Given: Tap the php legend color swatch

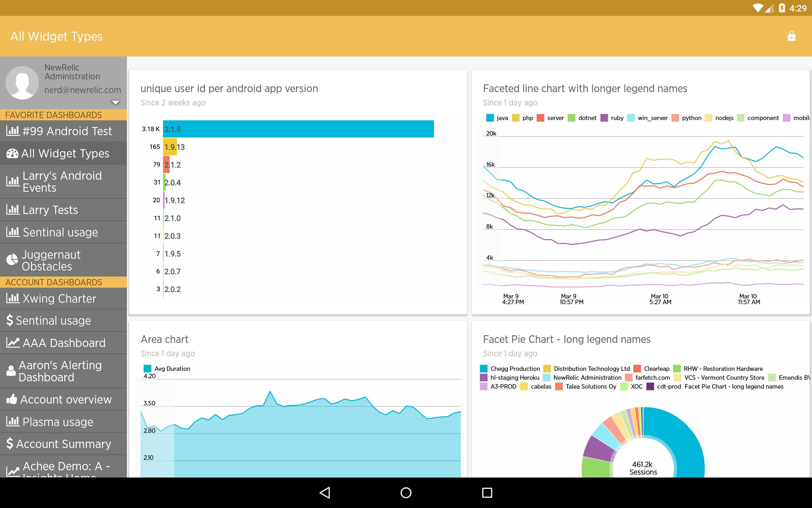Looking at the screenshot, I should tap(515, 117).
